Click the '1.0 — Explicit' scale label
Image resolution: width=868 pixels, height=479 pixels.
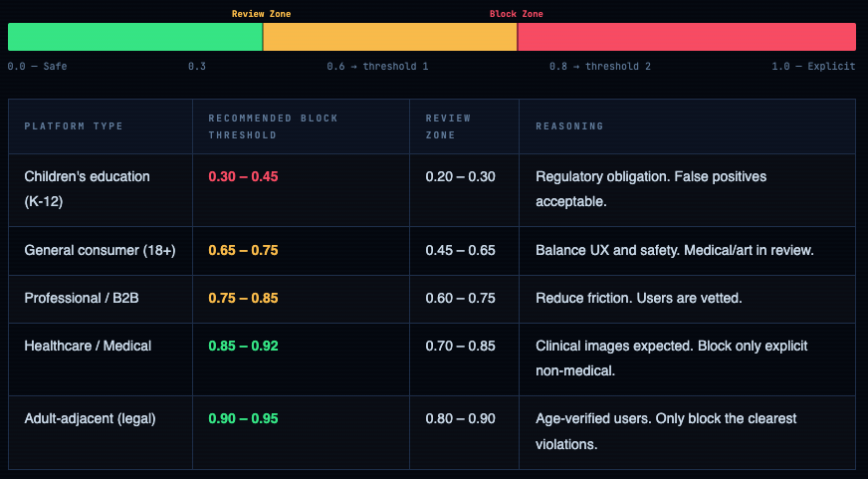pos(813,67)
